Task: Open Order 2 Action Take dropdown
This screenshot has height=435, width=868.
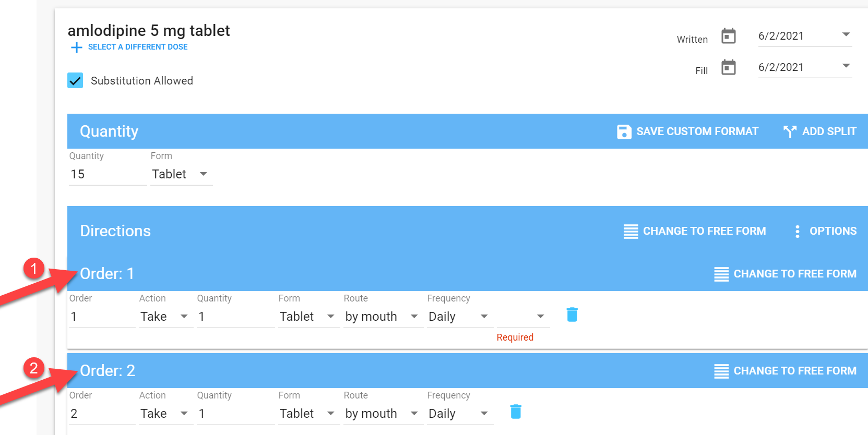Action: click(x=166, y=414)
